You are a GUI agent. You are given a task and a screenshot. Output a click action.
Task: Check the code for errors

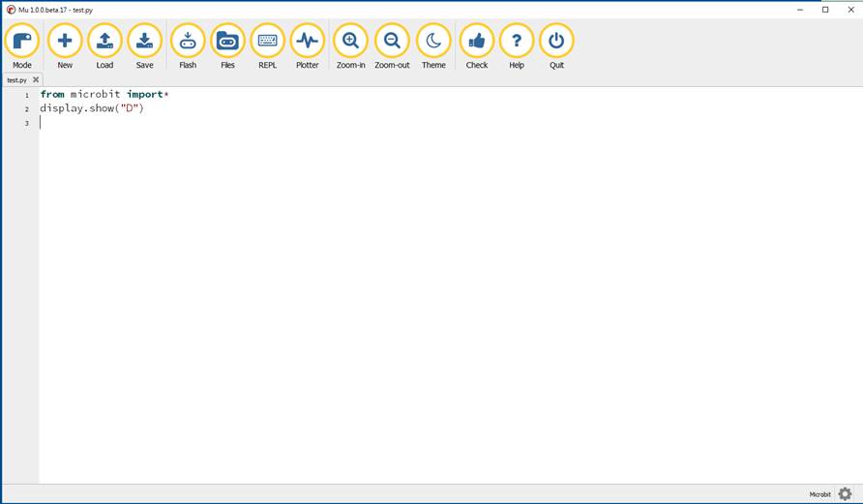click(x=477, y=46)
